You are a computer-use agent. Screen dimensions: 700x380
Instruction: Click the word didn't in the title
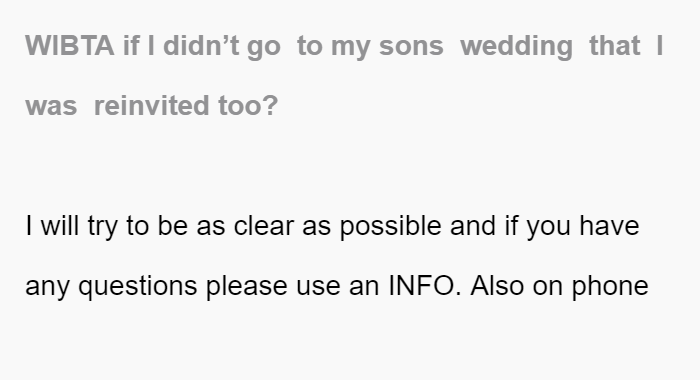[201, 46]
